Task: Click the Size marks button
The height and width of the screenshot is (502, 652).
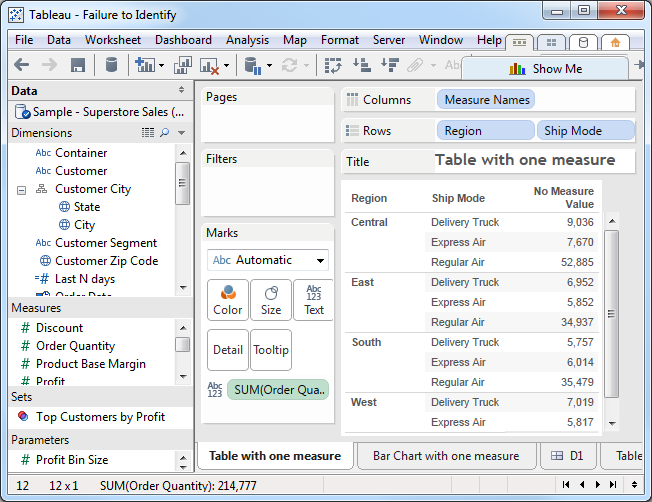Action: pos(271,300)
